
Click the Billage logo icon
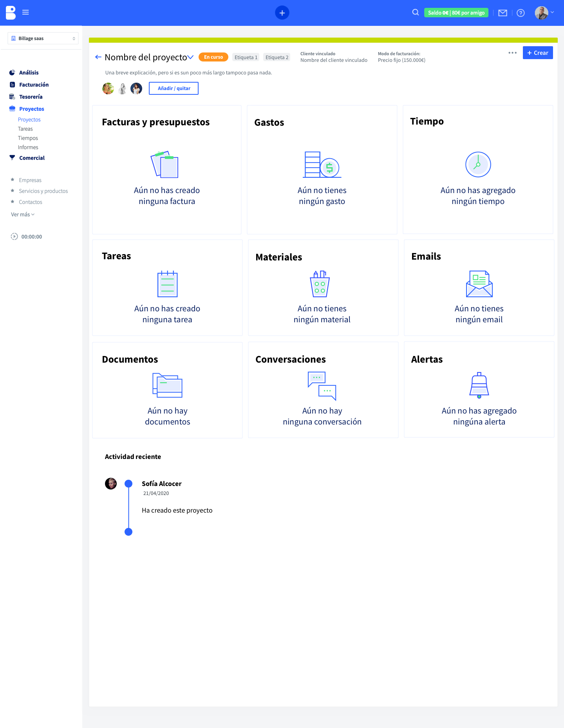pyautogui.click(x=11, y=13)
